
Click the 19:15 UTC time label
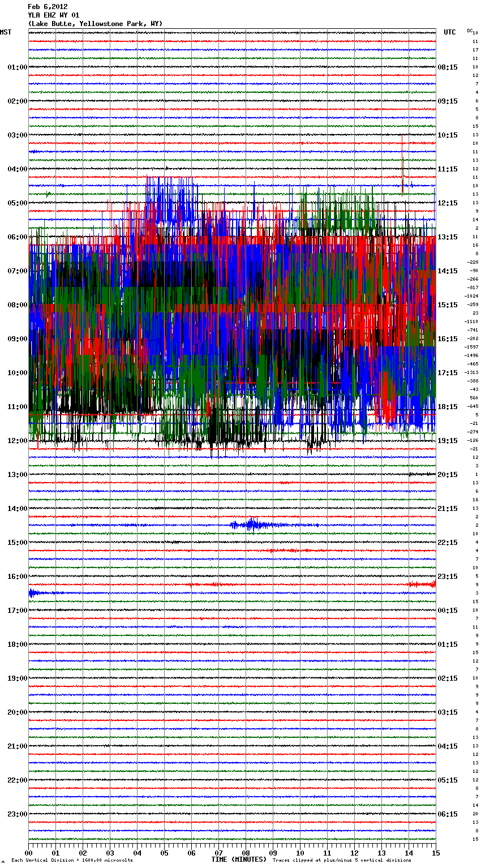coord(448,441)
